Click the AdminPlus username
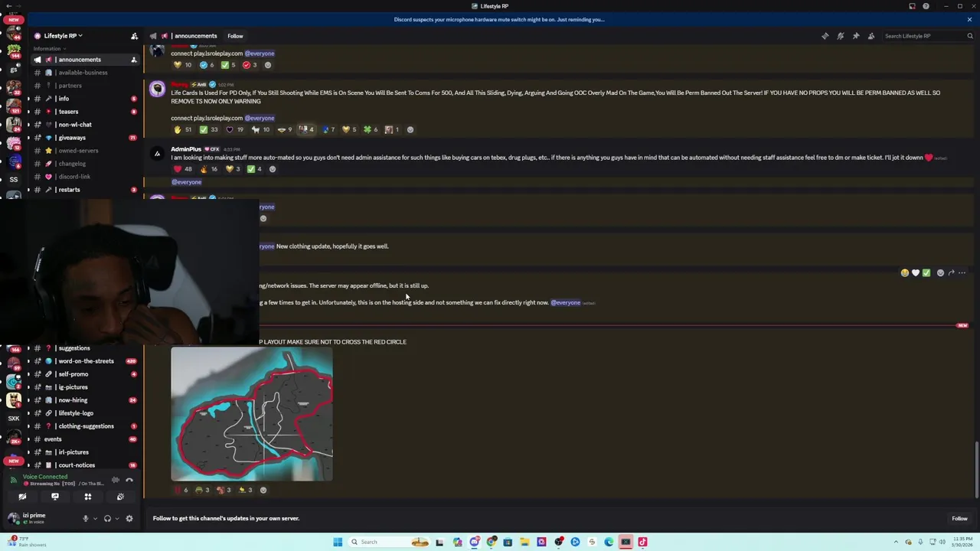The image size is (980, 551). coord(186,149)
